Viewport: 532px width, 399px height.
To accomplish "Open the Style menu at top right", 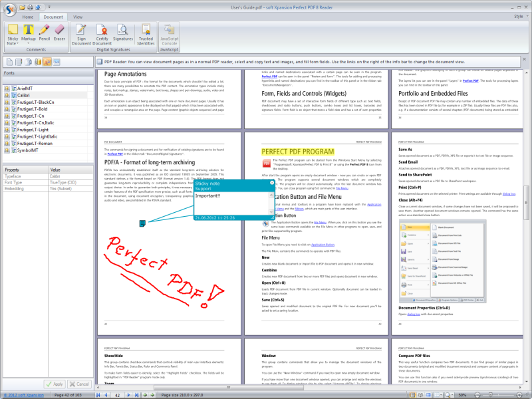I will click(521, 16).
